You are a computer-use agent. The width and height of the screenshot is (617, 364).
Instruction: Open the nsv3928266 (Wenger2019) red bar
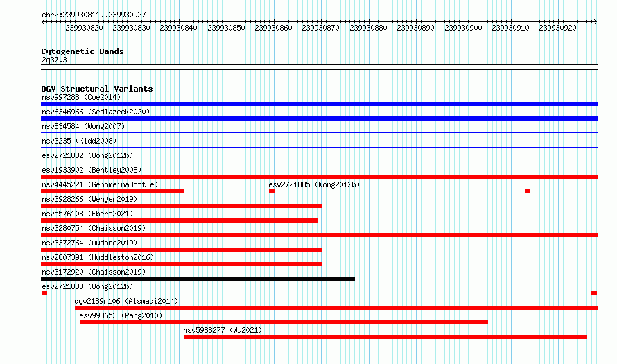click(181, 206)
